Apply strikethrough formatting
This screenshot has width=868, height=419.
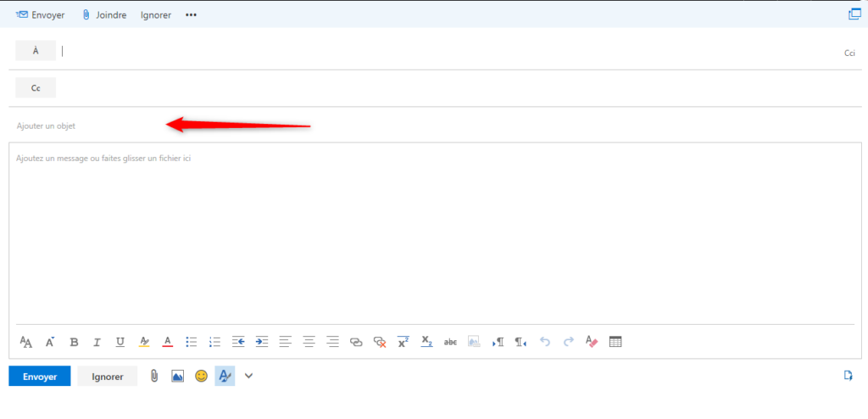(x=450, y=342)
